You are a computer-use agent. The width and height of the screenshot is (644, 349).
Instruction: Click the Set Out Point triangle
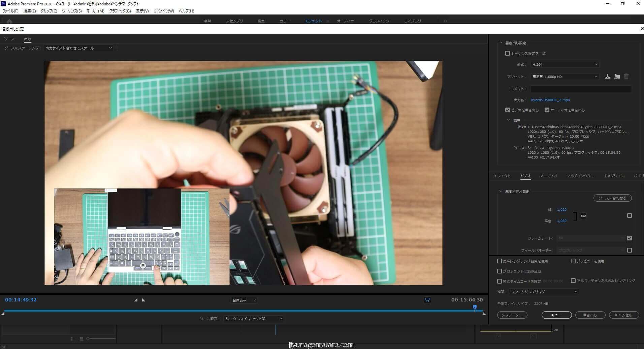click(x=144, y=300)
